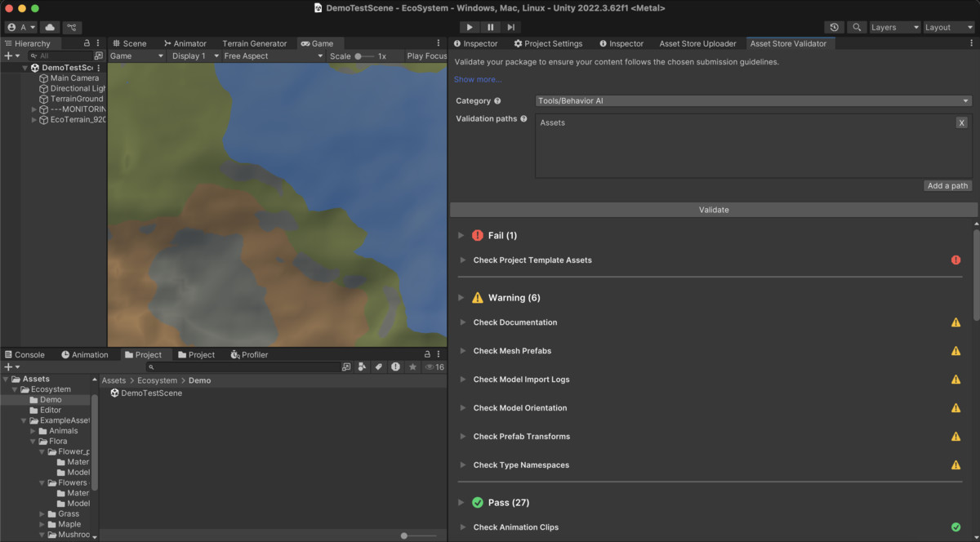
Task: Open the Unity Cloud services icon
Action: coord(49,27)
